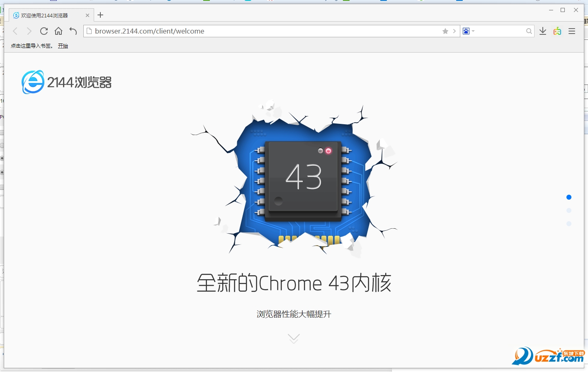The width and height of the screenshot is (588, 372).
Task: Click the 开始 link to import bookmarks
Action: pyautogui.click(x=63, y=46)
